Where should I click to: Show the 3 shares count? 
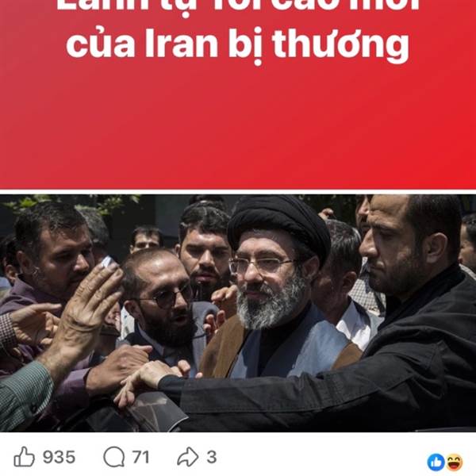[212, 457]
